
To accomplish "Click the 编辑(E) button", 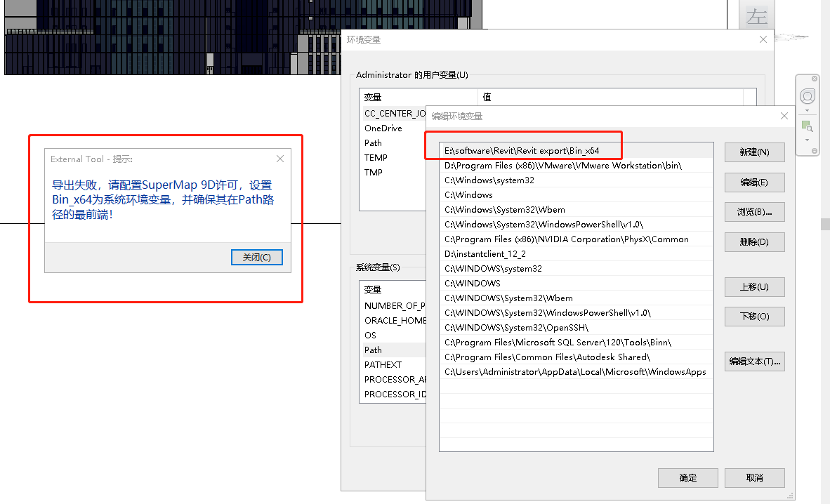I will 754,182.
